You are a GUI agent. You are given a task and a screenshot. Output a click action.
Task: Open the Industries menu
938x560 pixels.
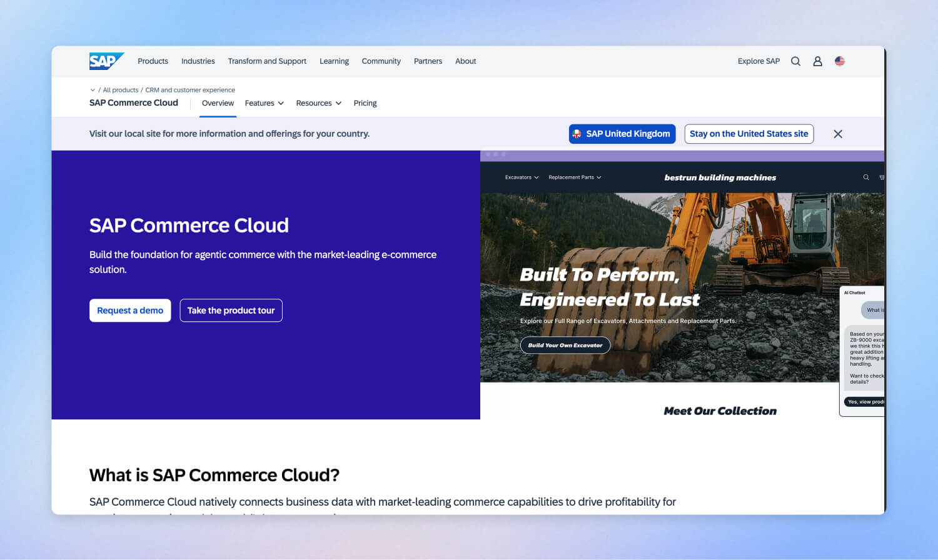coord(198,61)
